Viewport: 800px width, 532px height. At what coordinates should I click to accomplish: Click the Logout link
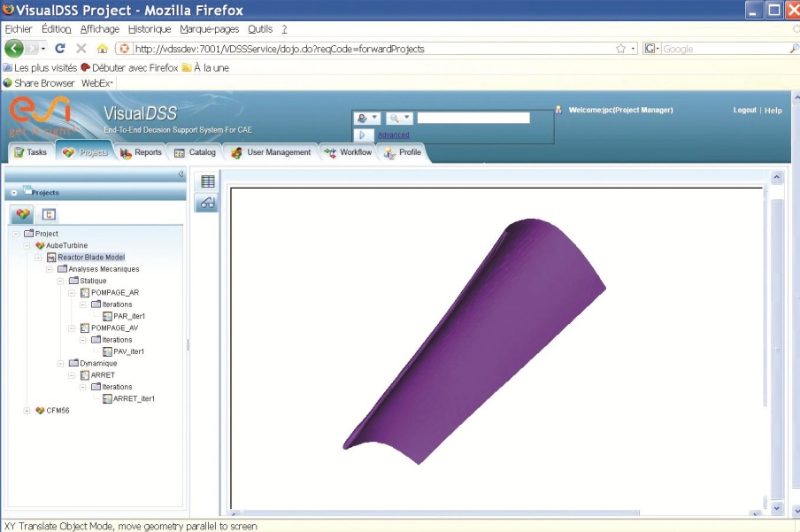744,110
